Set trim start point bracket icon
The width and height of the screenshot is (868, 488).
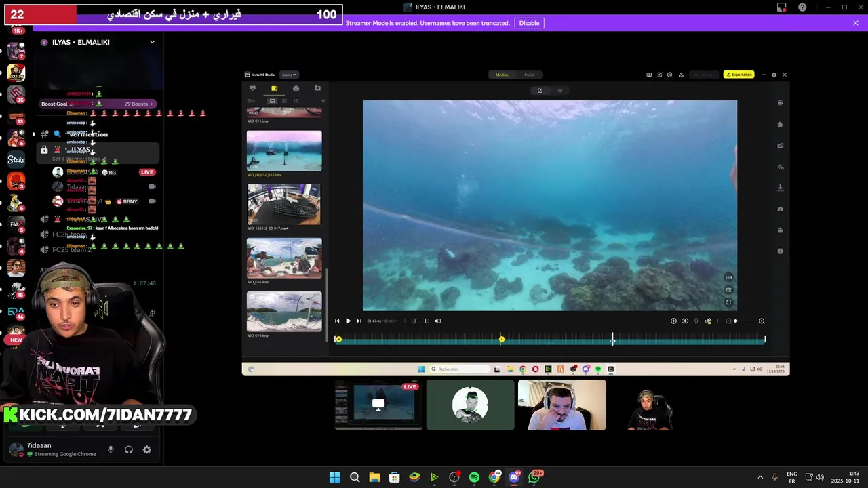415,321
